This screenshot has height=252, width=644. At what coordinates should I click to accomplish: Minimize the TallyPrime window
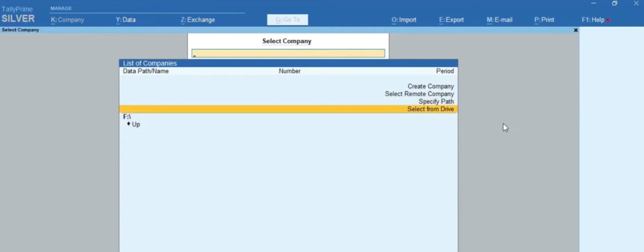click(594, 3)
